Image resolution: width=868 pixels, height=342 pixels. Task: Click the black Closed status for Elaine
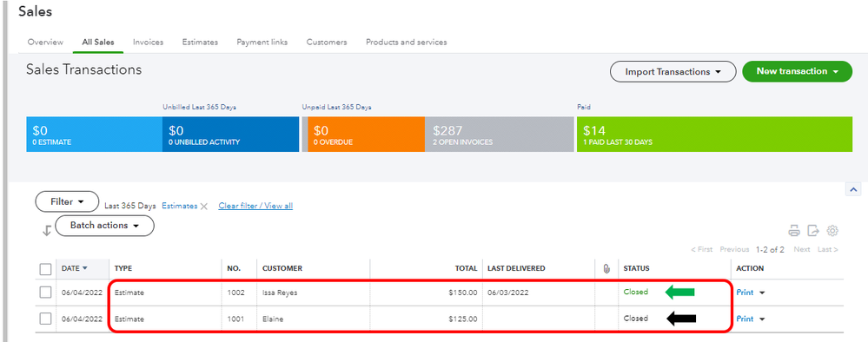point(635,319)
